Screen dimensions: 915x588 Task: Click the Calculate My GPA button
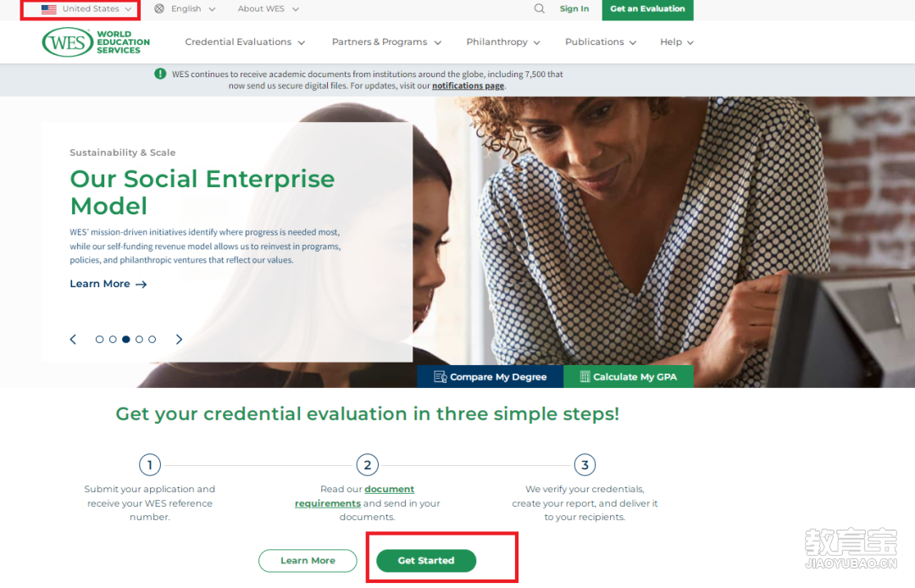(x=629, y=377)
